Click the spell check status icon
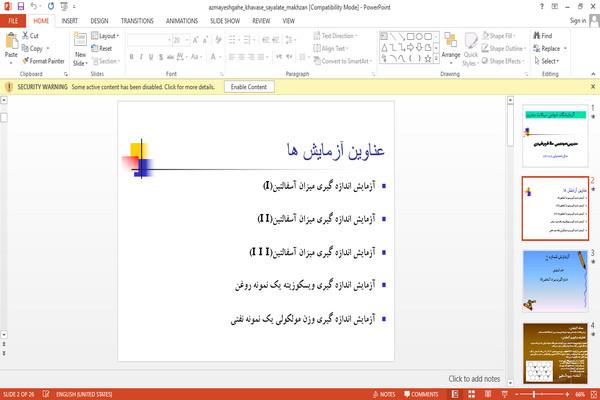This screenshot has height=400, width=600. pyautogui.click(x=46, y=394)
